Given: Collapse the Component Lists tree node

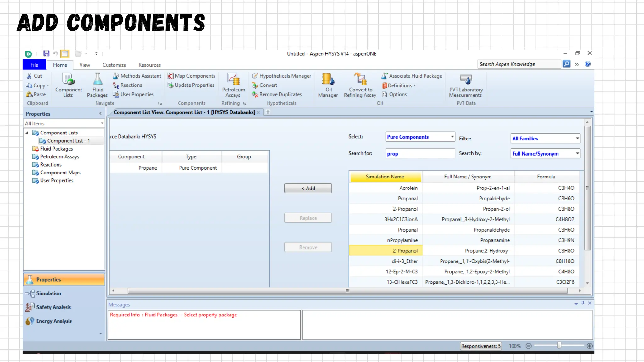Looking at the screenshot, I should pyautogui.click(x=27, y=133).
